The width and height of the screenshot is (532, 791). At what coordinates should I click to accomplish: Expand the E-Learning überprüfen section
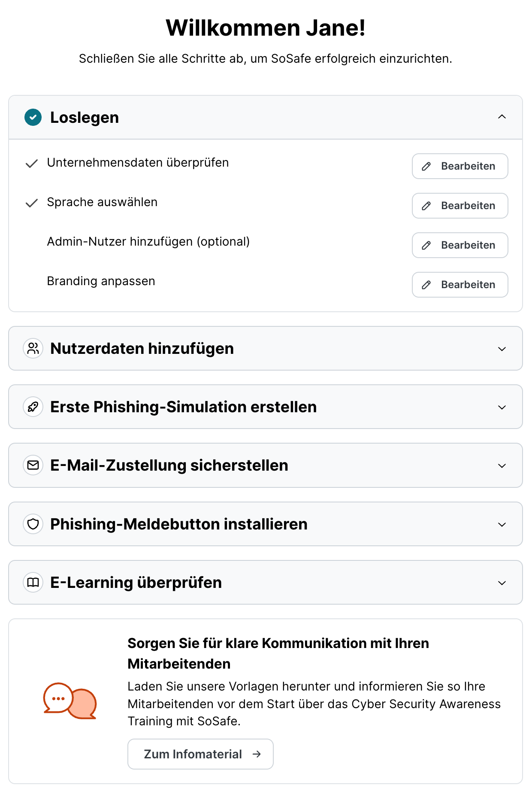coord(502,582)
